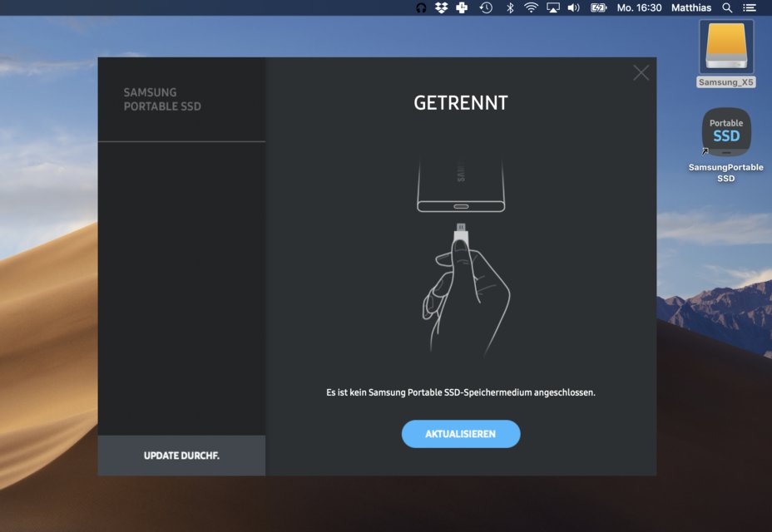This screenshot has width=772, height=532.
Task: Open the Wi-Fi network menu
Action: [530, 7]
